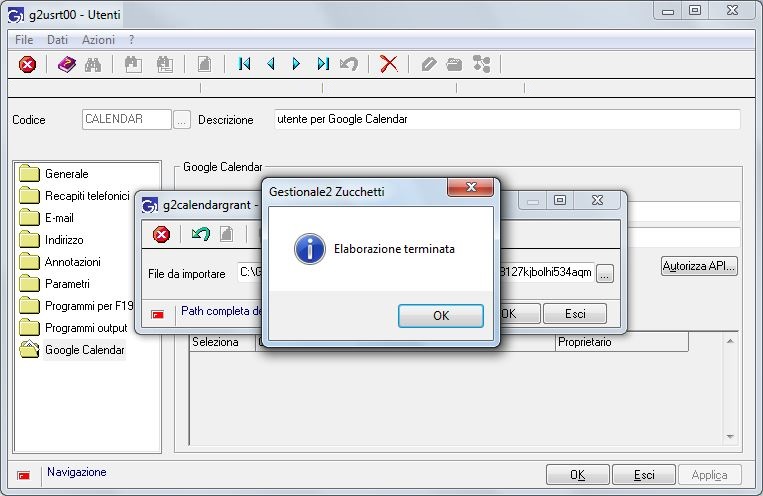Close the Gestionale2 Zucchetti dialog

coord(471,187)
